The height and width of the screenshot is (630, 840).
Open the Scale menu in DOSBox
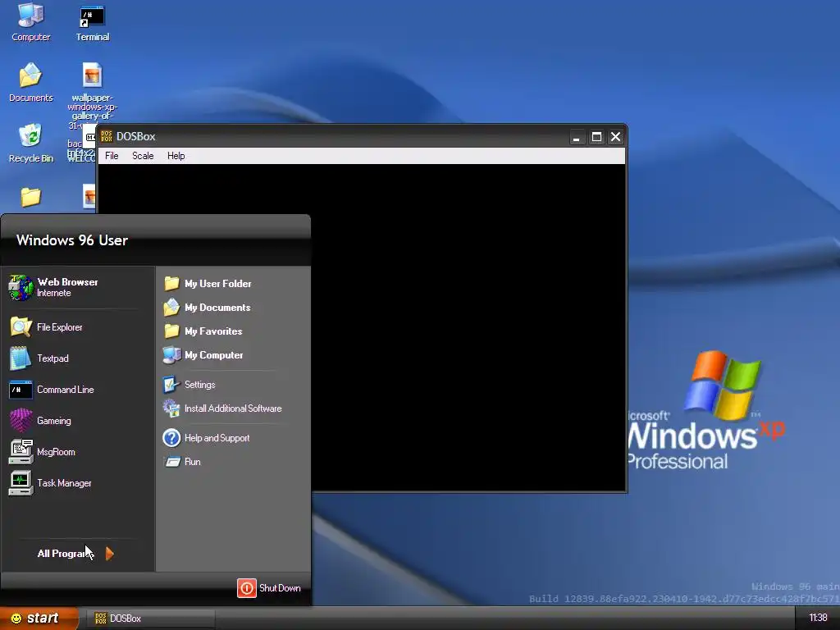coord(143,156)
